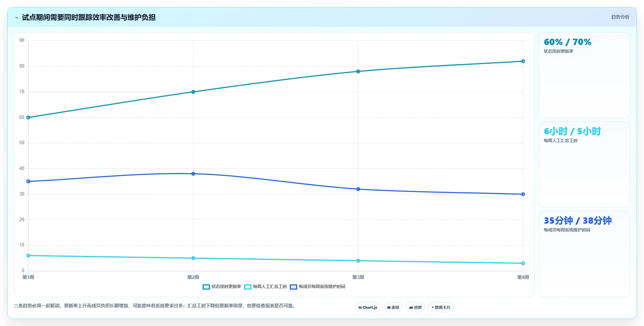Click the header title 试点期间需要同时跟踪效率改善与维护负担
The image size is (644, 326).
(89, 17)
